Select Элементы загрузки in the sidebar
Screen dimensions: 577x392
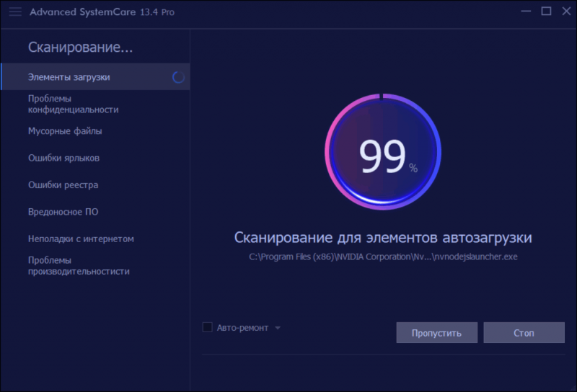[69, 77]
